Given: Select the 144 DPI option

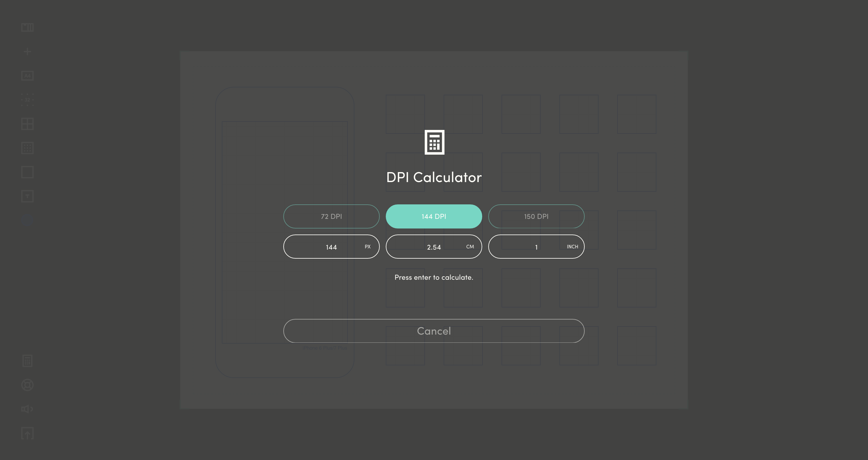Looking at the screenshot, I should coord(434,216).
